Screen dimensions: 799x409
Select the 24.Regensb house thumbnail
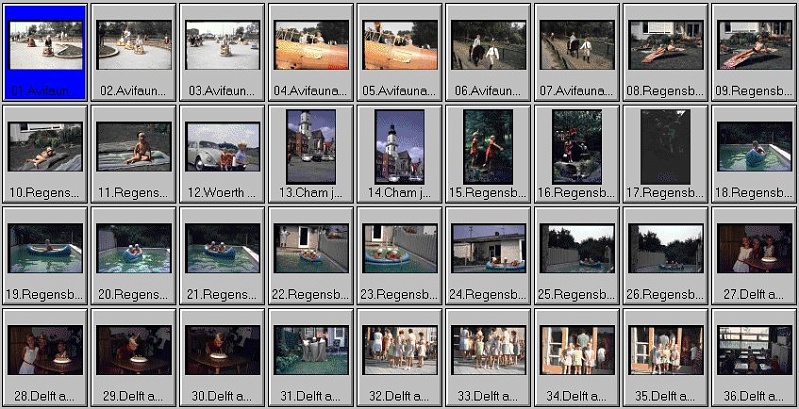[x=488, y=249]
